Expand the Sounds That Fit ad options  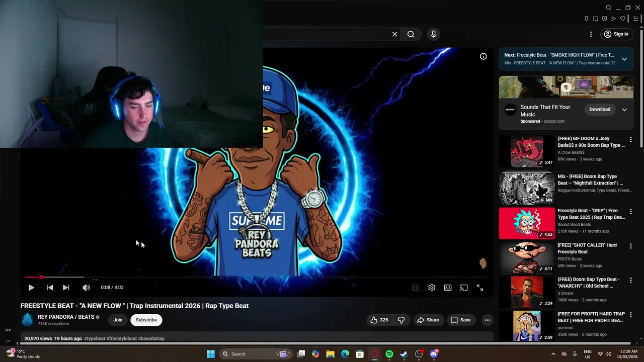click(624, 110)
